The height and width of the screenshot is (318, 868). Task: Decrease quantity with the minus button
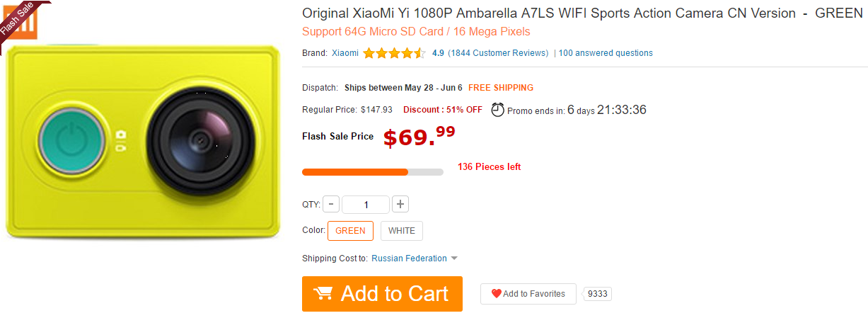tap(331, 205)
